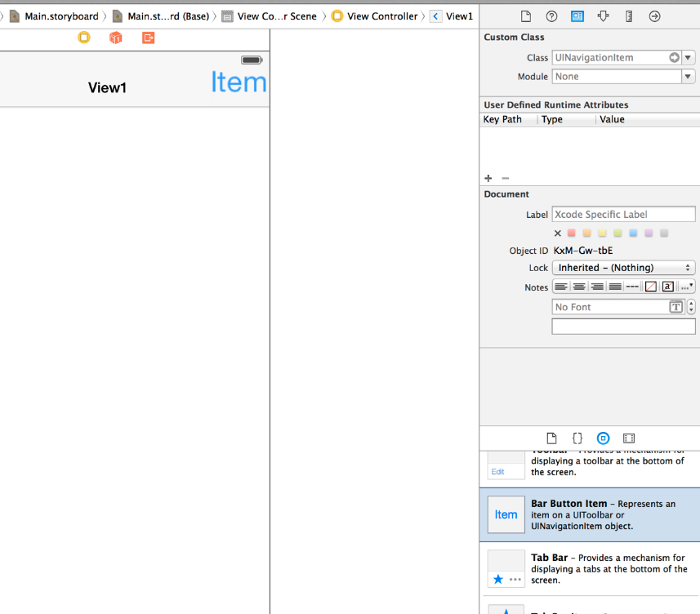Toggle justified alignment for Notes
Viewport: 700px width, 614px height.
pyautogui.click(x=615, y=287)
